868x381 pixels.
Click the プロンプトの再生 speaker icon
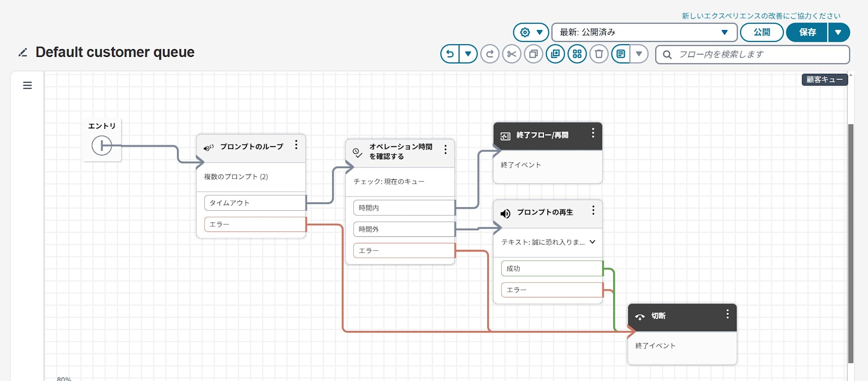tap(505, 214)
